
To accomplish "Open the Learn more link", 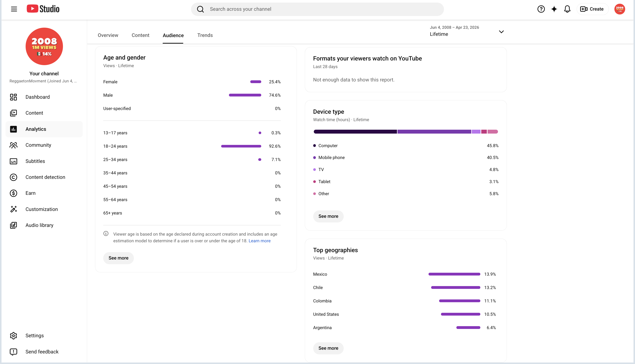I will [259, 241].
